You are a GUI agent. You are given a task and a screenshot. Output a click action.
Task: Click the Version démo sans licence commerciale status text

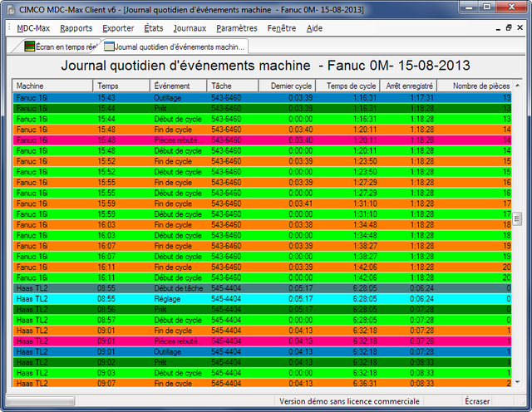pos(349,401)
